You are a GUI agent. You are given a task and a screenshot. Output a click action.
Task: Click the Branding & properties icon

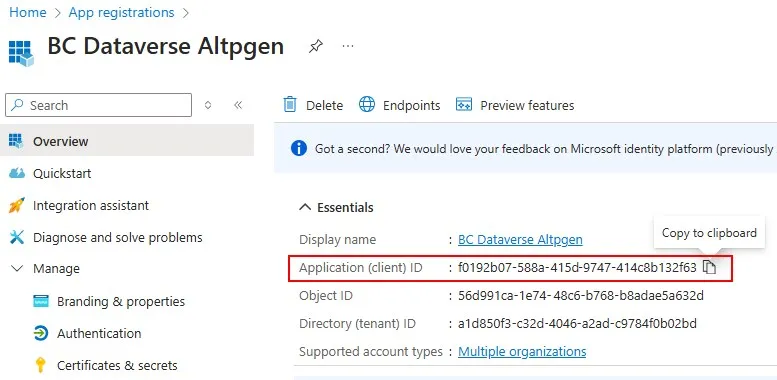(x=41, y=301)
